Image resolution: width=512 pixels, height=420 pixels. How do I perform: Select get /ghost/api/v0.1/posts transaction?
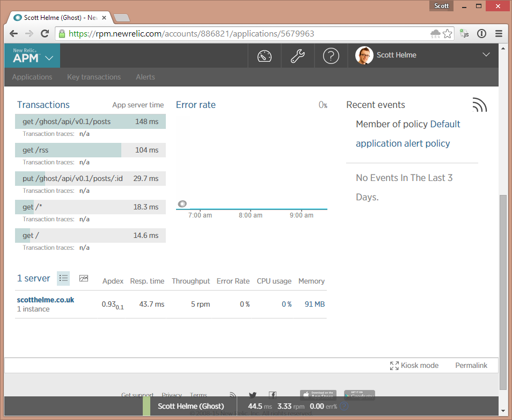coord(91,121)
